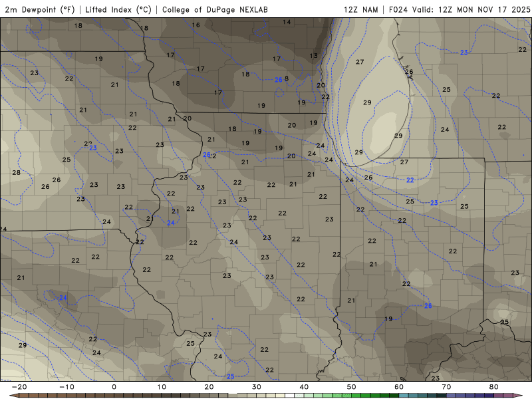This screenshot has height=399, width=532.
Task: Click the '70' label on the color scale
Action: (446, 387)
